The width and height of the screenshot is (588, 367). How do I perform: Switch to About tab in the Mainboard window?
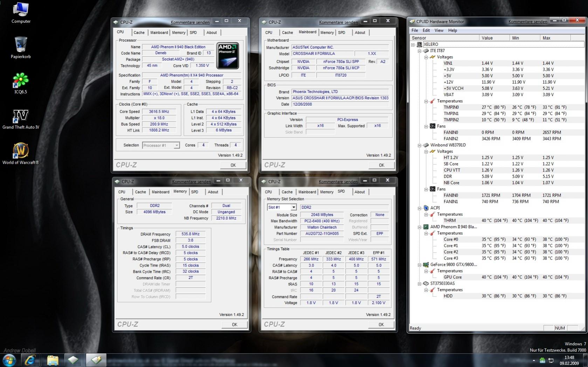coord(360,33)
